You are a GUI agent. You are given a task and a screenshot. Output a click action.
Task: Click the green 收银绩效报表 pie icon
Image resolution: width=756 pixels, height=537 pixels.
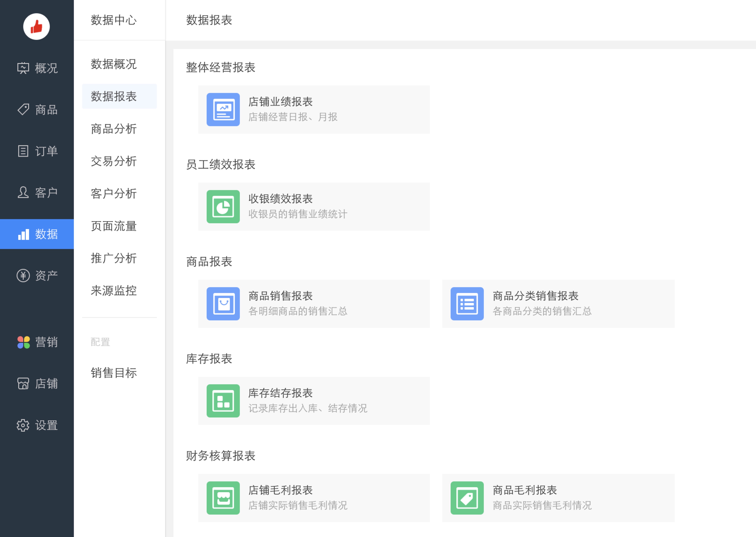click(223, 207)
